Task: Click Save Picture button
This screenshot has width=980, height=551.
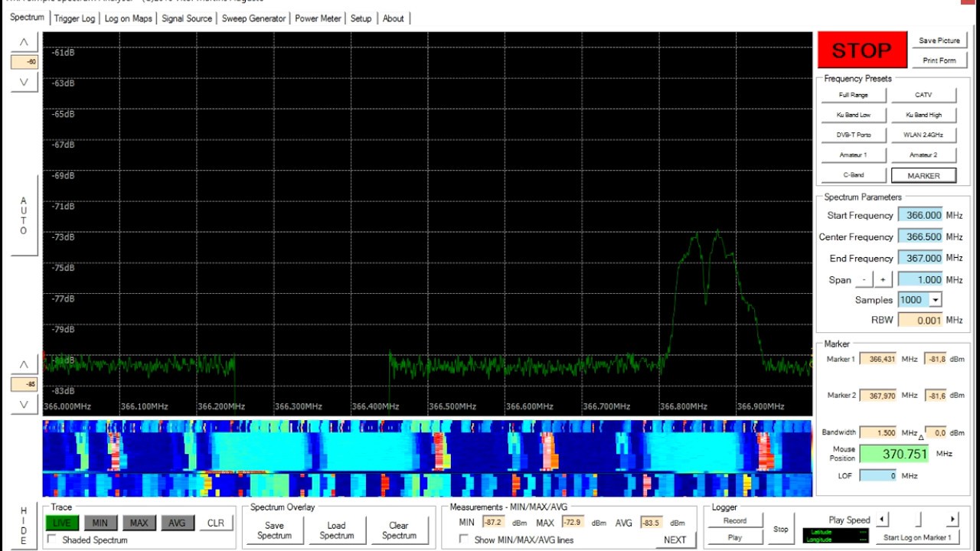Action: point(939,41)
